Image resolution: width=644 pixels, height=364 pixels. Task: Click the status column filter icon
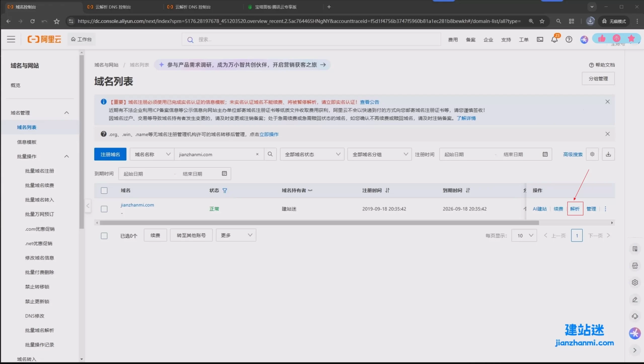[225, 191]
